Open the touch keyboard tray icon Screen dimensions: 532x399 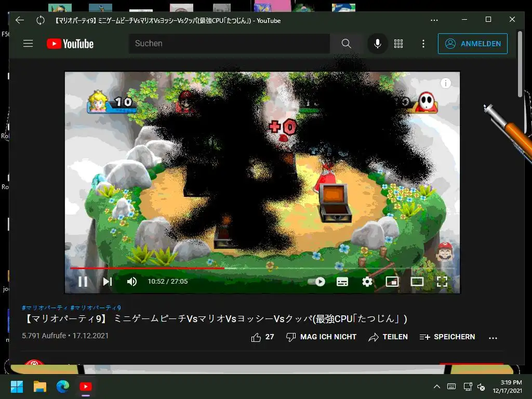(451, 387)
